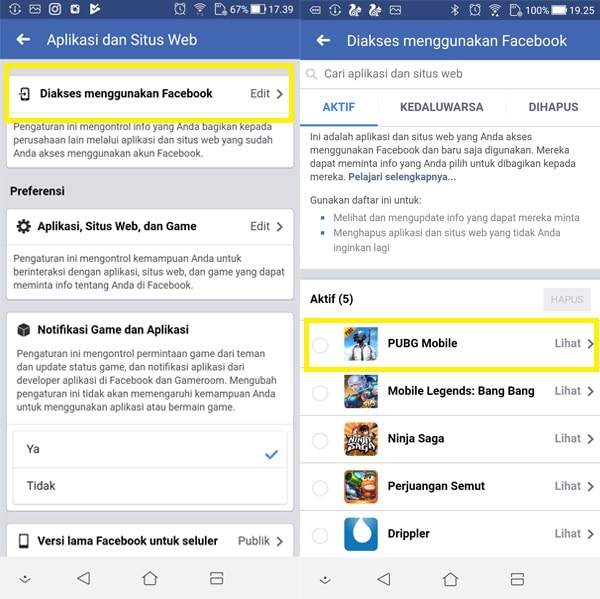Tap the Preferensi section heading

(x=37, y=191)
